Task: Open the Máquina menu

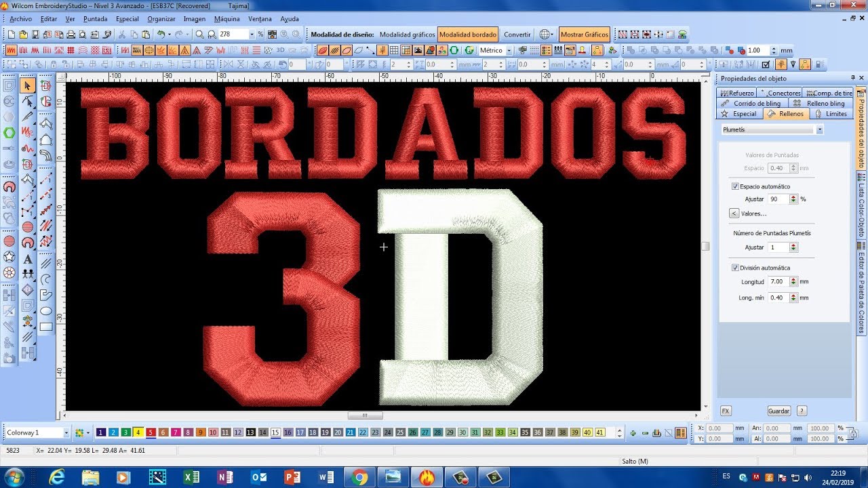Action: click(226, 19)
